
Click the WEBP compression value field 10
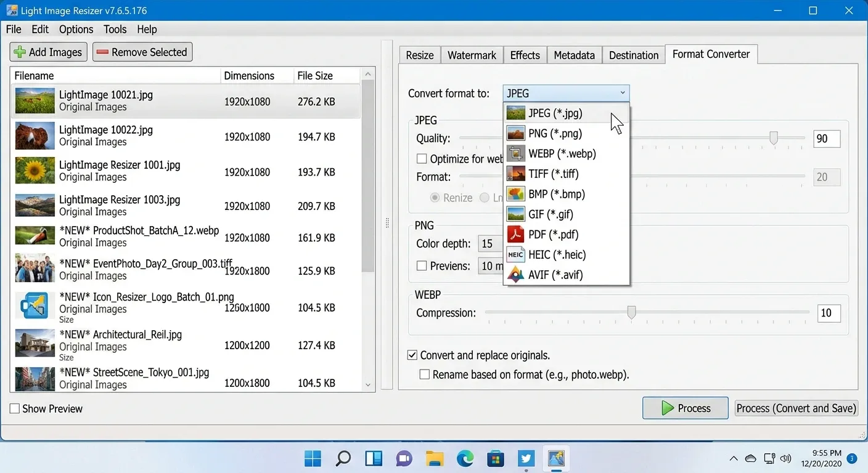tap(830, 313)
